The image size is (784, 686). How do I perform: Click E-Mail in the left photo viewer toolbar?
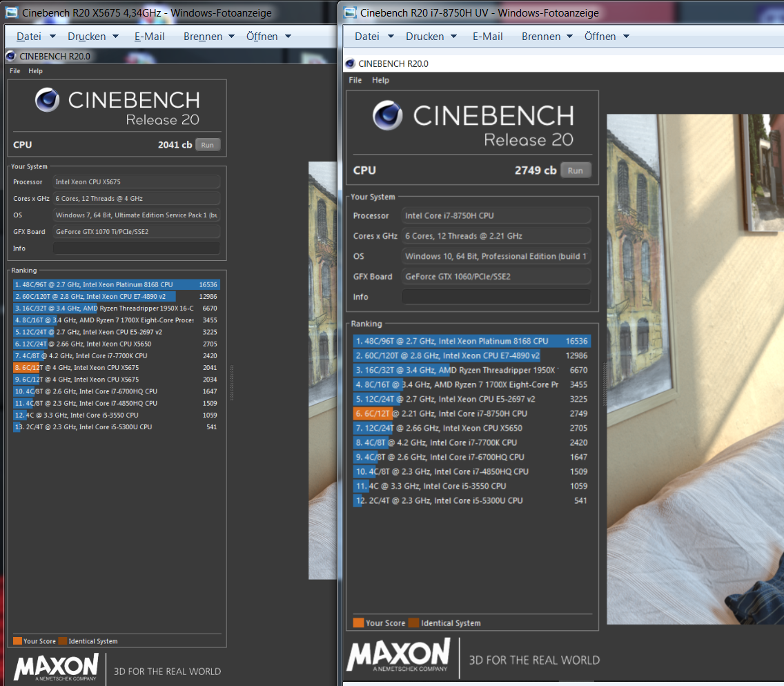pos(149,37)
